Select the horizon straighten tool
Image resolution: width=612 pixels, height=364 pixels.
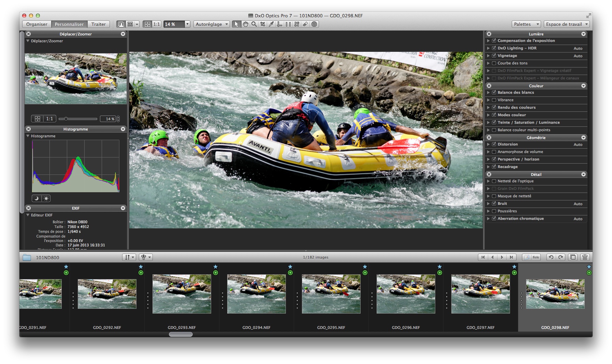[280, 24]
